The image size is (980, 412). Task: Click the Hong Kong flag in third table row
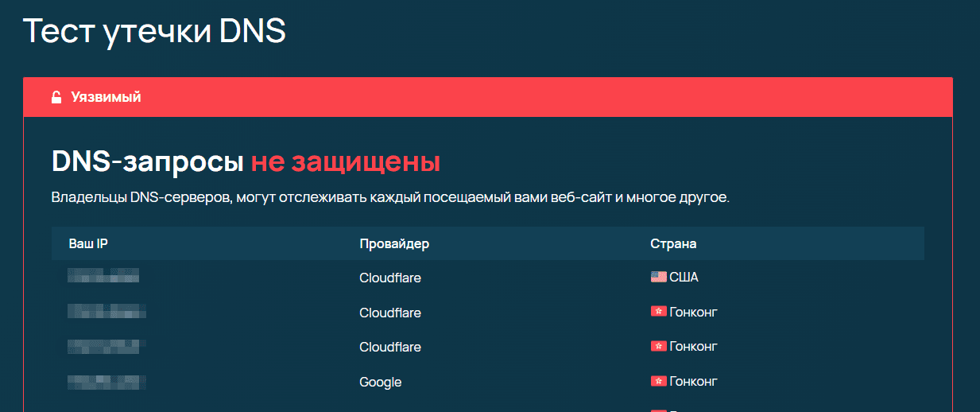coord(658,347)
